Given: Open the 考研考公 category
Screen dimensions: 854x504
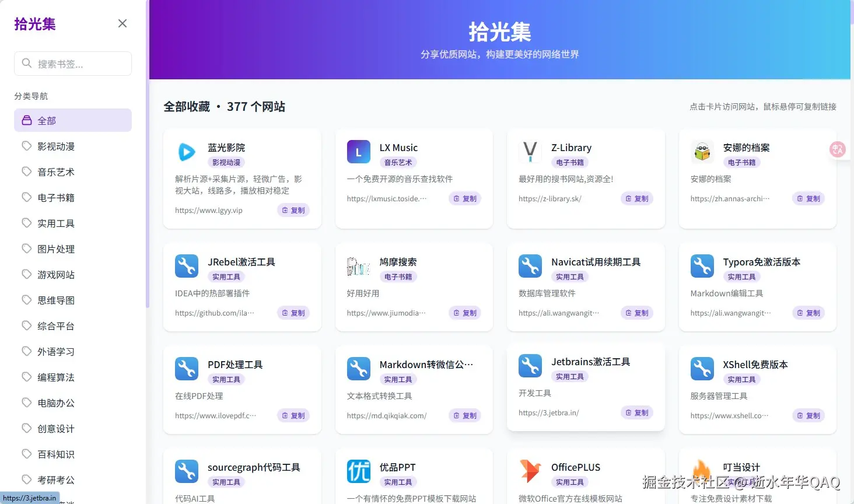Looking at the screenshot, I should pos(58,480).
